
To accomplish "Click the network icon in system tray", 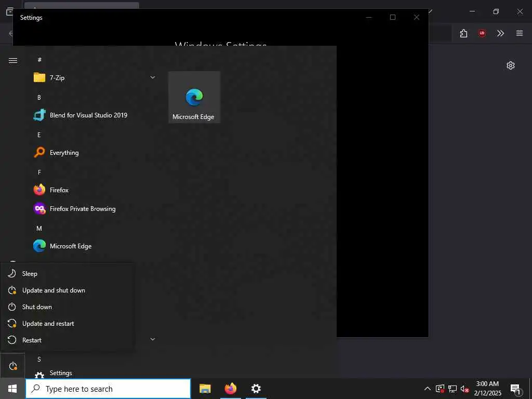I will click(x=453, y=389).
